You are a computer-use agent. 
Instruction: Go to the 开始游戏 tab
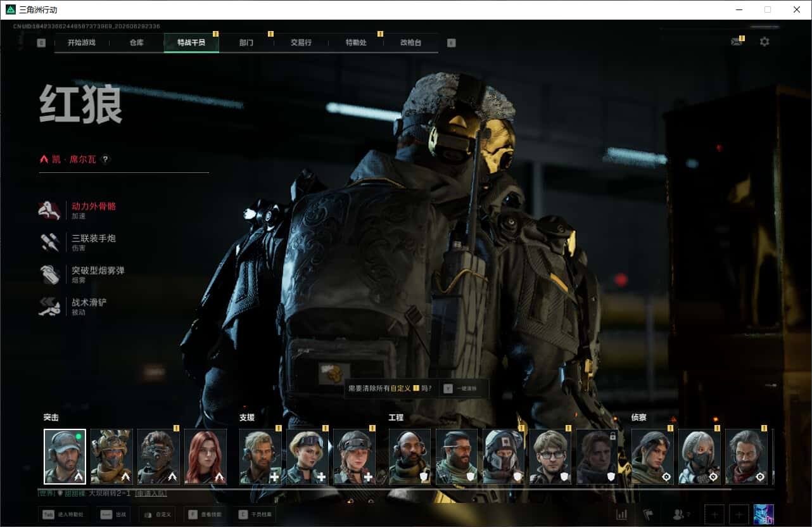(x=82, y=43)
